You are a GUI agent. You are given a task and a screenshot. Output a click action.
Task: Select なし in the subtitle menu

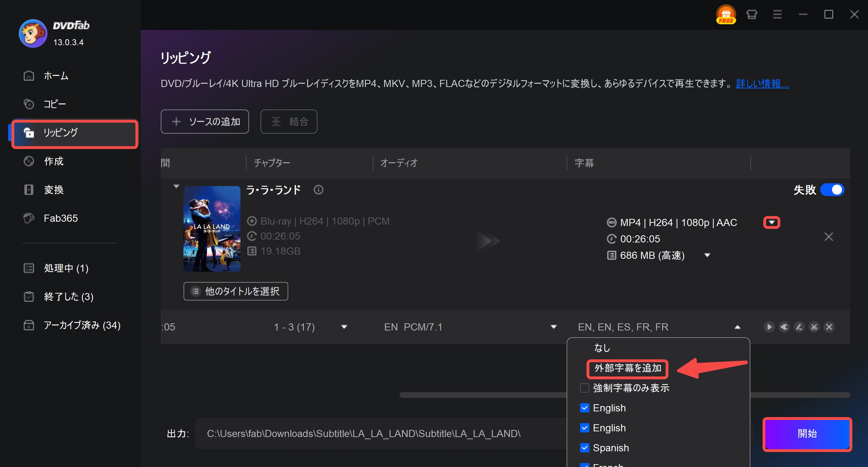point(602,348)
